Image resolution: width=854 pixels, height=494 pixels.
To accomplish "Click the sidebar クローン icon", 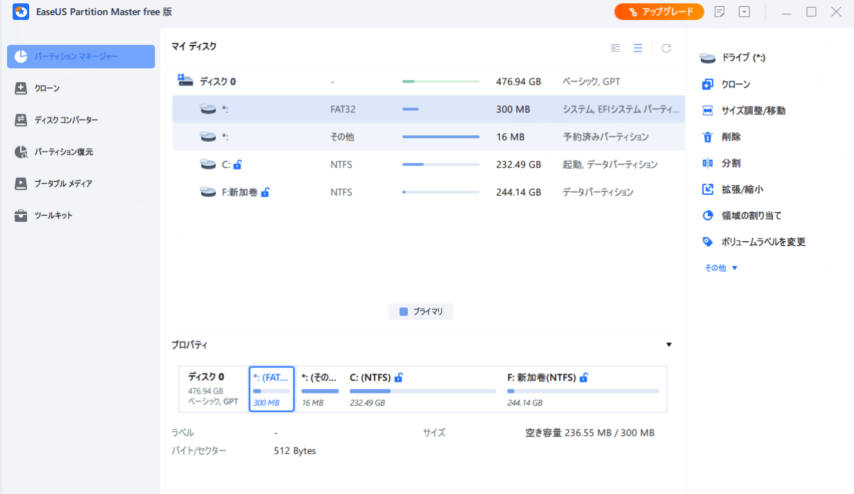I will pyautogui.click(x=21, y=88).
